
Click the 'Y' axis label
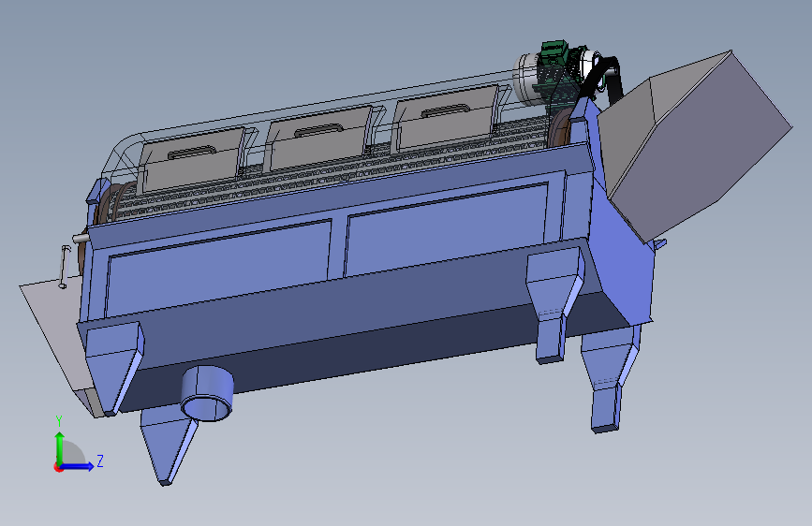[x=59, y=421]
